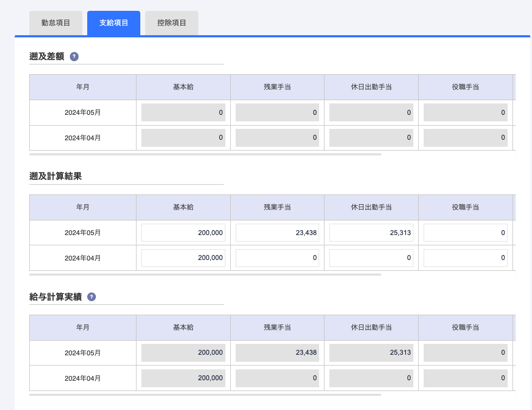
Task: Click 休日出勤手当 column header in 給与計算実績 table
Action: 371,328
